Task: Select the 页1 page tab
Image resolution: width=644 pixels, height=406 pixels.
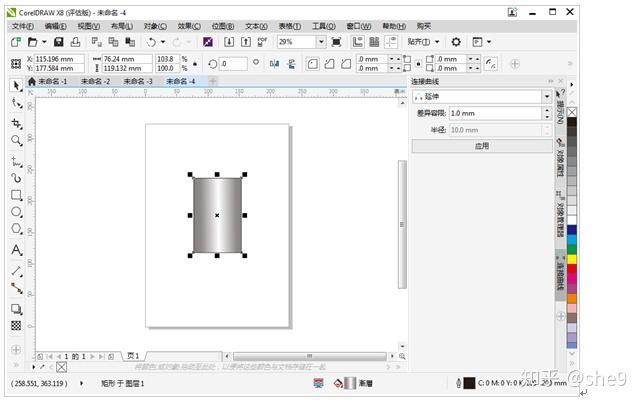Action: point(133,355)
